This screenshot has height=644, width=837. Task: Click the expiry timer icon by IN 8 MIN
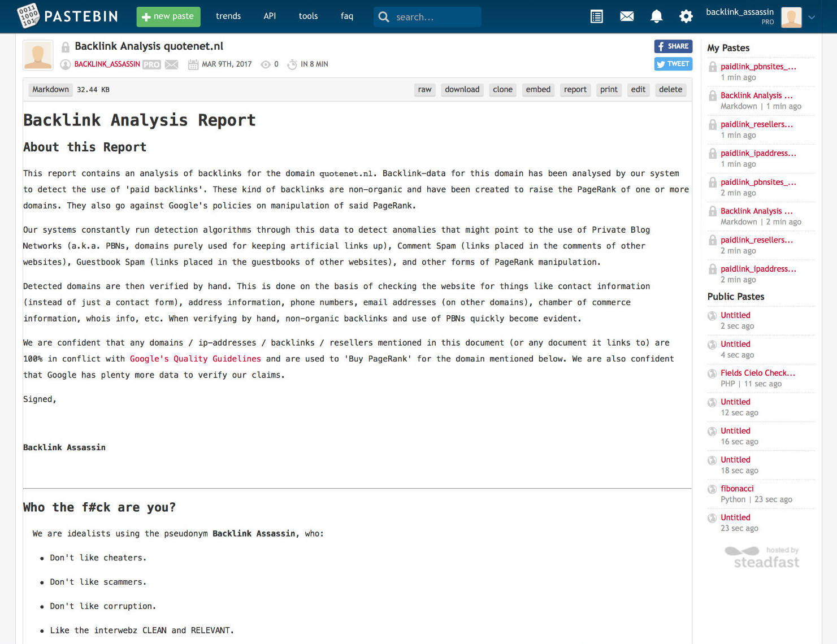[x=292, y=64]
